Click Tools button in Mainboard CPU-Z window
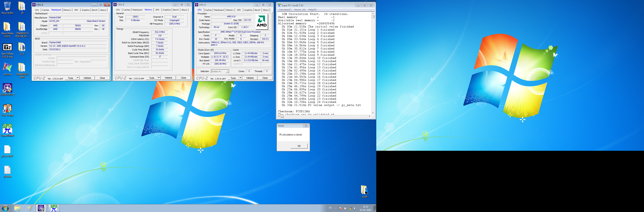The height and width of the screenshot is (212, 644). click(71, 78)
